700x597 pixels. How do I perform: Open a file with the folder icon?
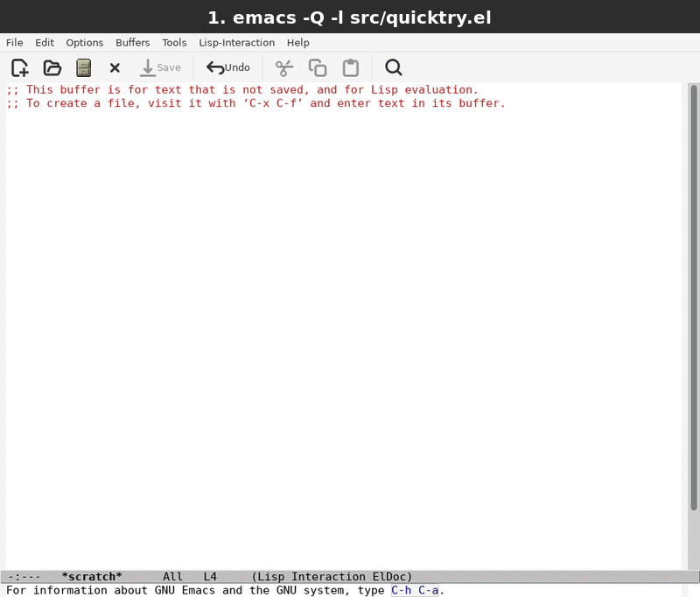52,68
